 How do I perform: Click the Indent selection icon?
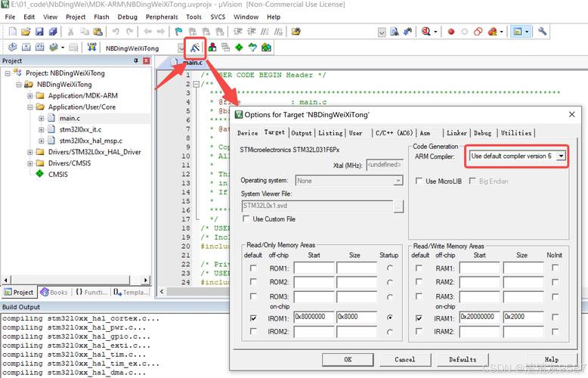pos(238,32)
